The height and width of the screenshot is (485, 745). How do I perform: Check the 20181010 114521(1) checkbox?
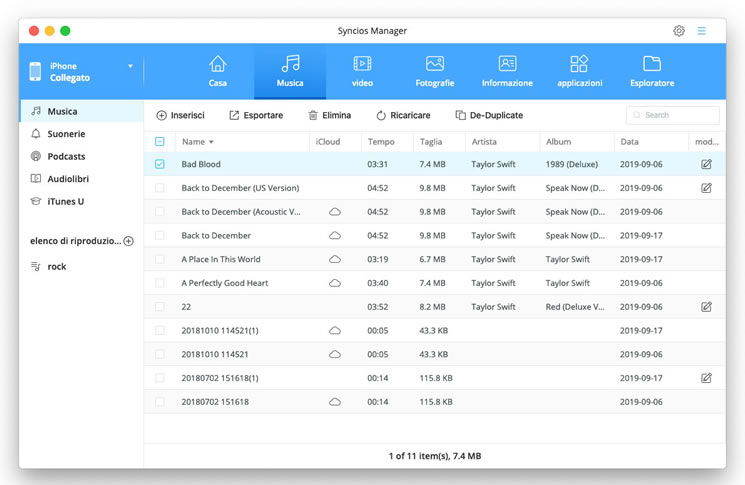click(160, 330)
